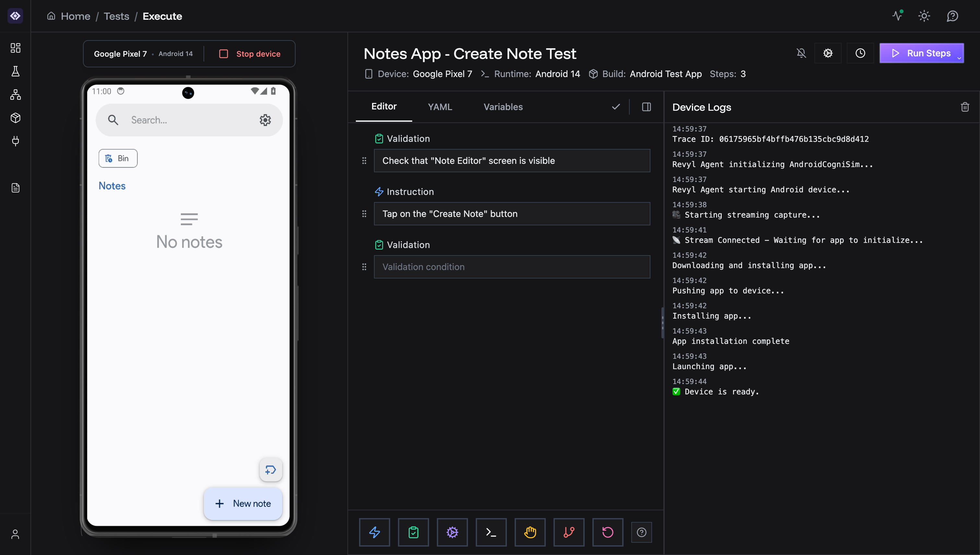Add a manual intervention step with the hand icon
Screen dimensions: 980x555
click(530, 532)
